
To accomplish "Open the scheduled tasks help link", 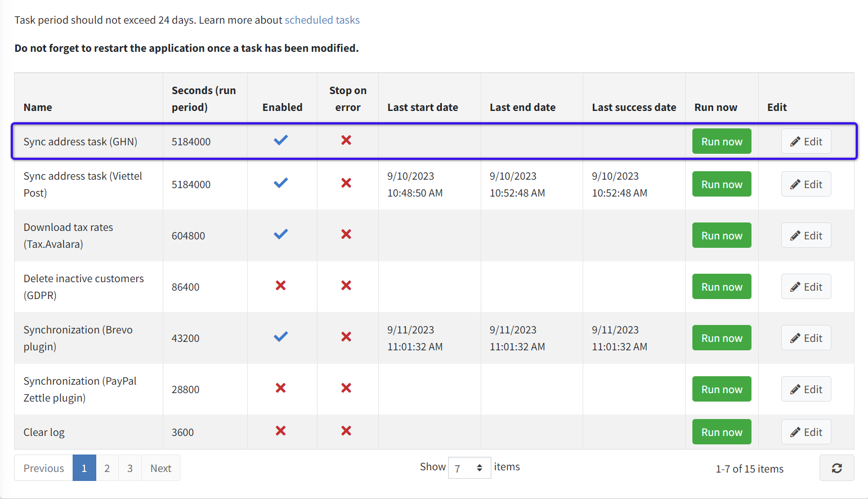I will tap(322, 20).
